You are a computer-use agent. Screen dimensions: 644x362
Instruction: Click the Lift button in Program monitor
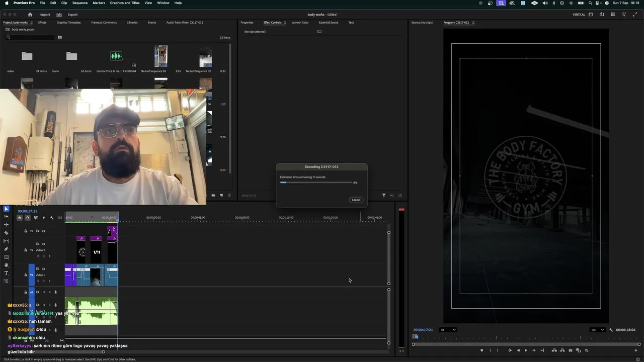pyautogui.click(x=554, y=350)
